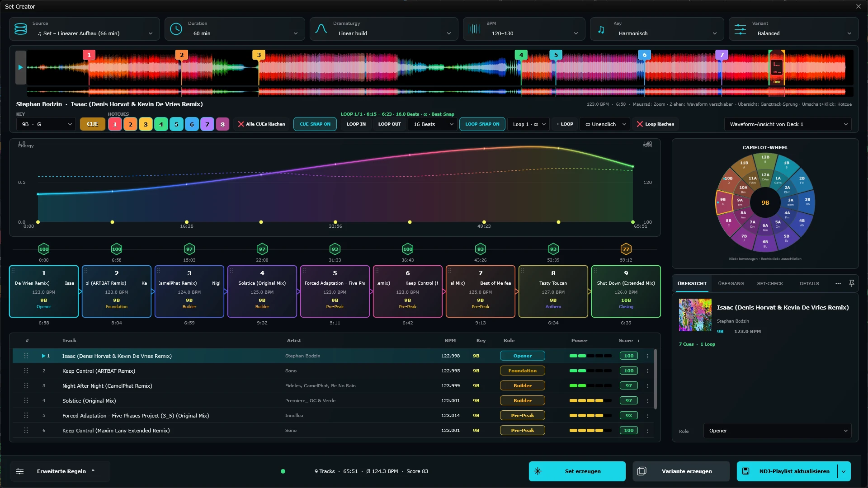Click the Duration clock icon

pos(176,29)
